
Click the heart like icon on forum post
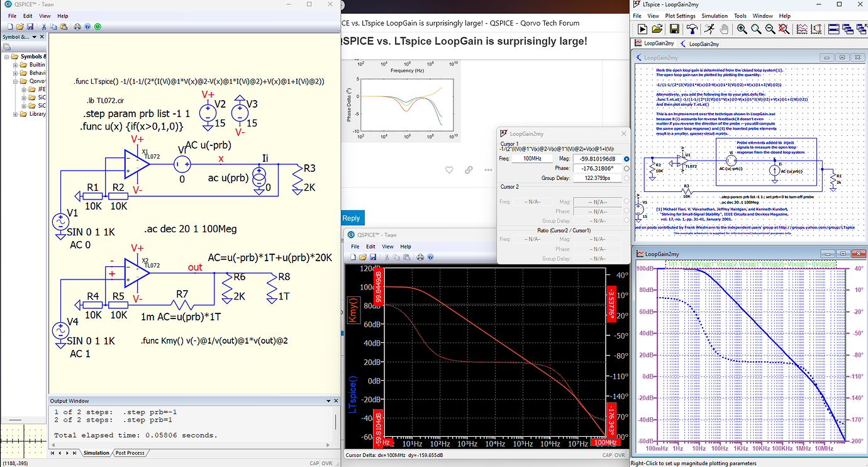pos(449,170)
